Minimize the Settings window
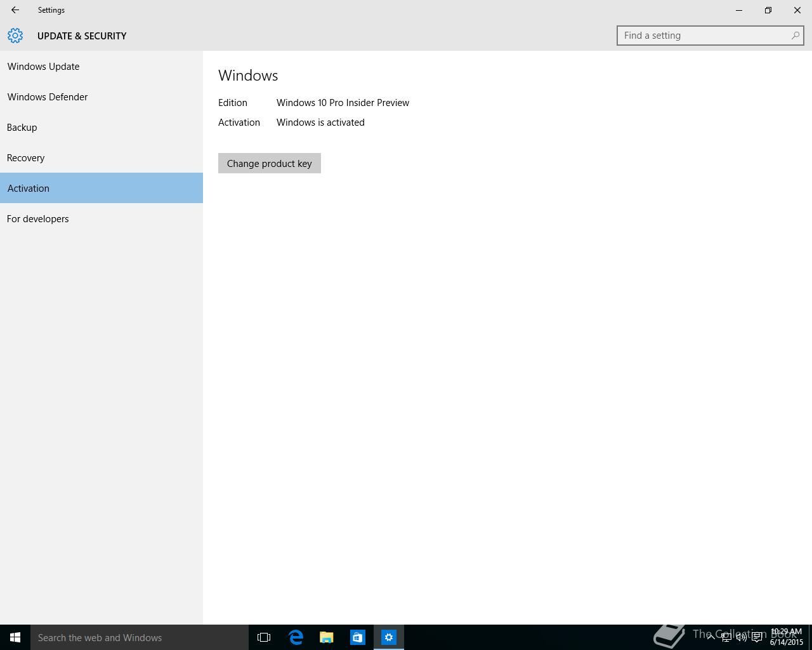 [739, 10]
